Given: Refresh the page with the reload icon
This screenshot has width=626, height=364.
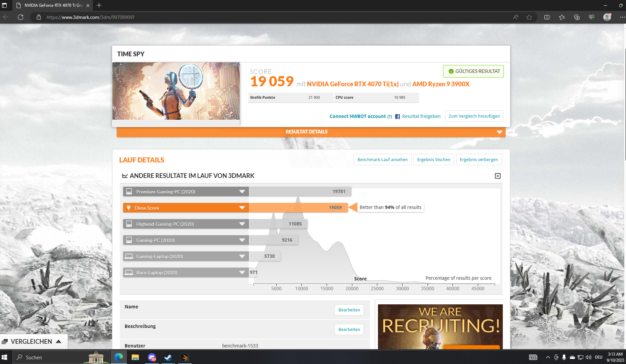Looking at the screenshot, I should point(21,17).
